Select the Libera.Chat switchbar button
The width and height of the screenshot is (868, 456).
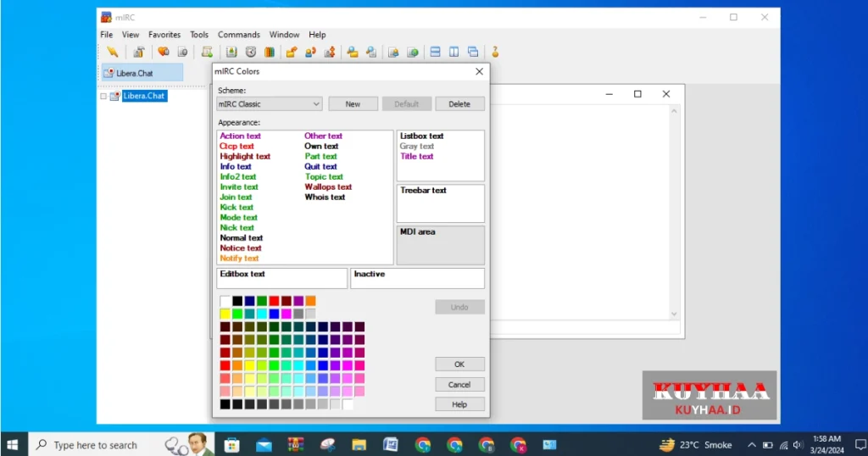point(142,73)
